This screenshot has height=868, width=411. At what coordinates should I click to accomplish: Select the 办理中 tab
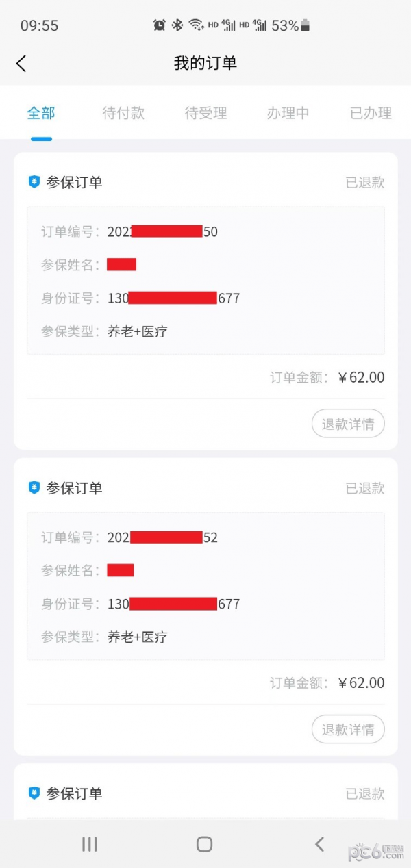(x=288, y=113)
